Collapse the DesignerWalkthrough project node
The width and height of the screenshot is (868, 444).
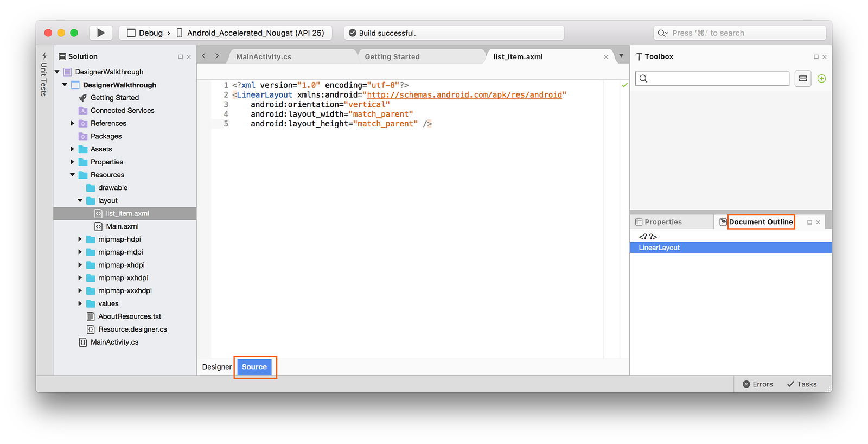pyautogui.click(x=65, y=85)
